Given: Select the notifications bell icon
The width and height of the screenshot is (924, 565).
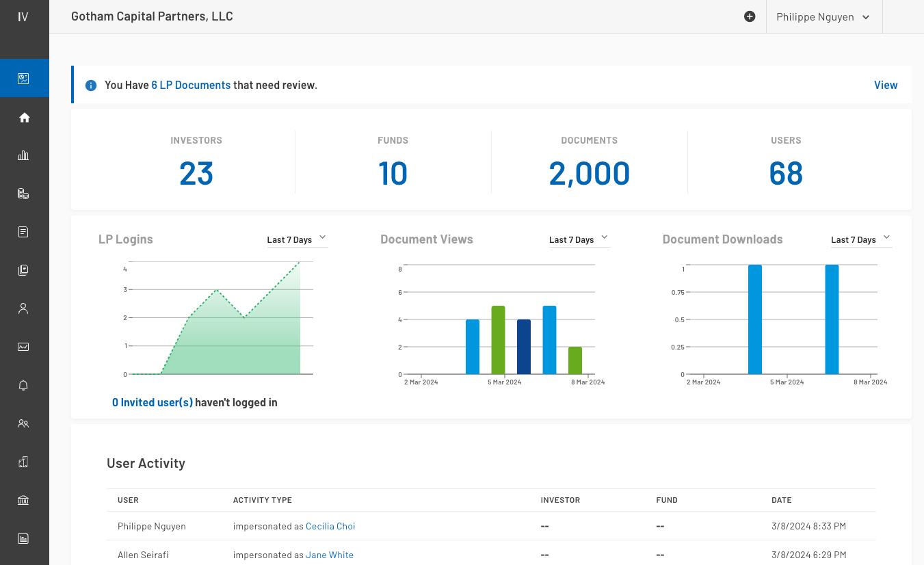Looking at the screenshot, I should pos(25,385).
